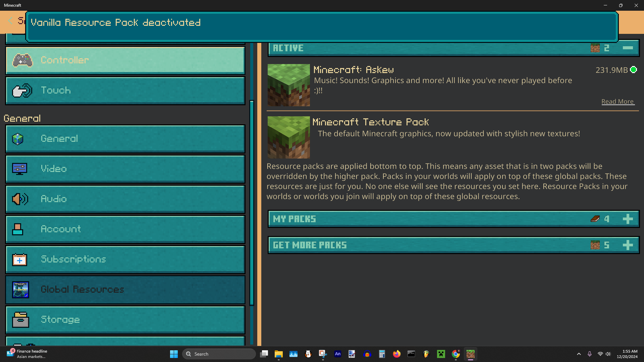Select the Minecraft: Askew pack thumbnail
This screenshot has height=362, width=644.
pos(288,85)
